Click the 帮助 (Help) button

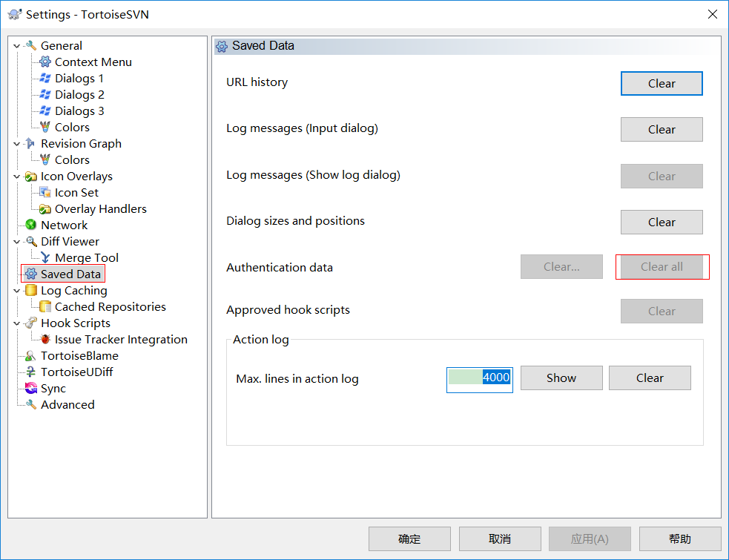[680, 538]
